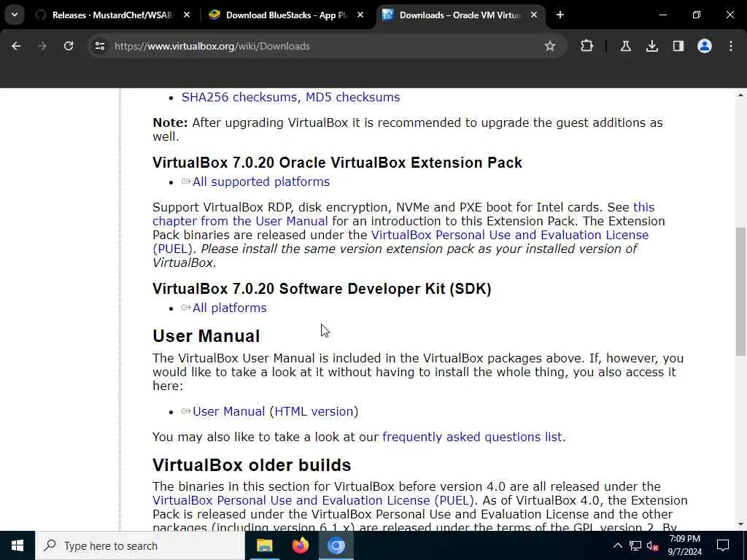Screen dimensions: 747x560
Task: Bookmark this page with the star icon
Action: (x=550, y=46)
